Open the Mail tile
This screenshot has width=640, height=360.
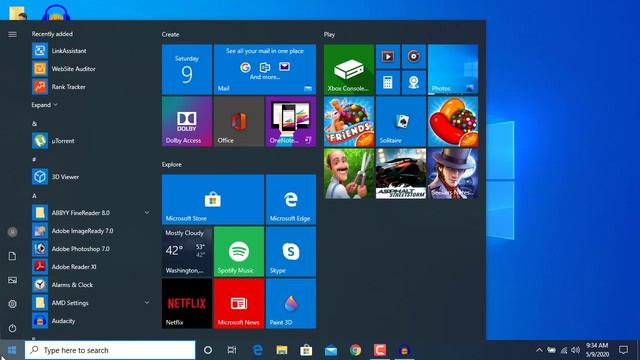pos(265,69)
